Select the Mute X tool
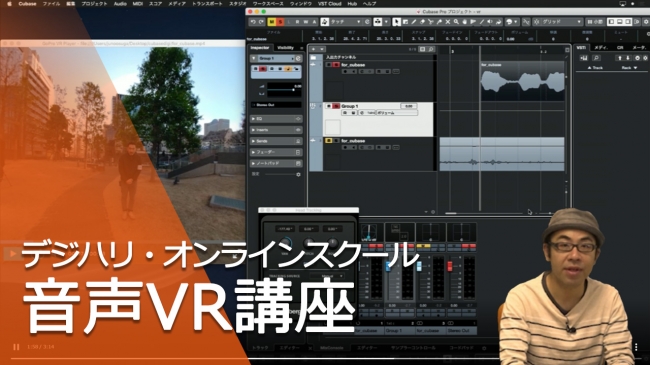The width and height of the screenshot is (650, 365). coord(448,22)
